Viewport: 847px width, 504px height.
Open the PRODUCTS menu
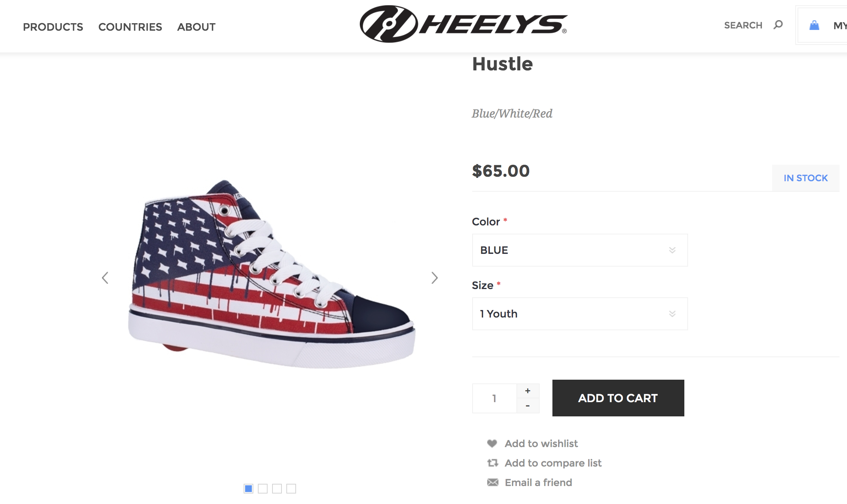tap(53, 27)
